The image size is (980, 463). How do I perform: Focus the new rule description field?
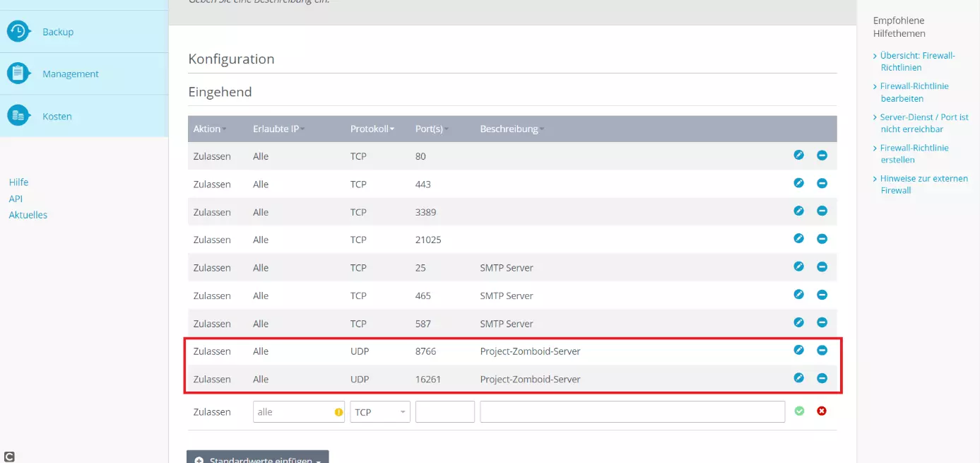(632, 411)
